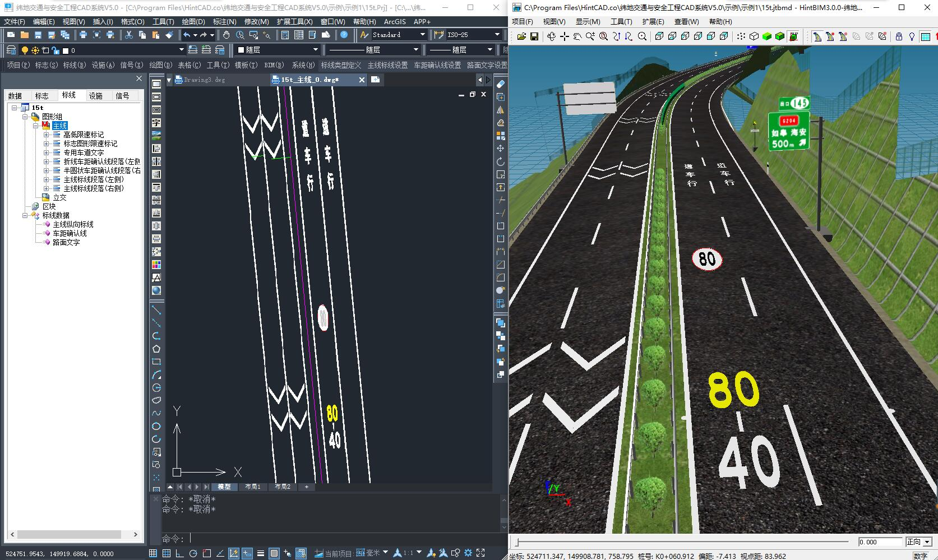Viewport: 938px width, 560px height.
Task: Save the current CAD drawing
Action: (38, 35)
